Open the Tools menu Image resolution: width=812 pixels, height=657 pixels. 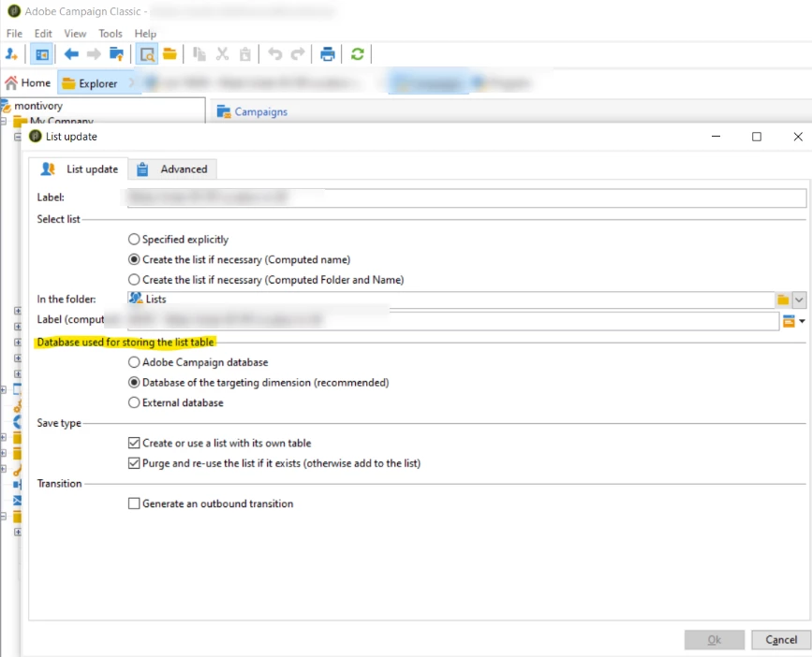[111, 34]
